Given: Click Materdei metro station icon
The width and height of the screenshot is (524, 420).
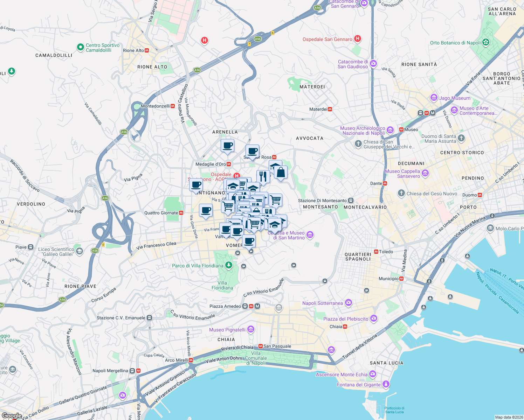Looking at the screenshot, I should 330,109.
